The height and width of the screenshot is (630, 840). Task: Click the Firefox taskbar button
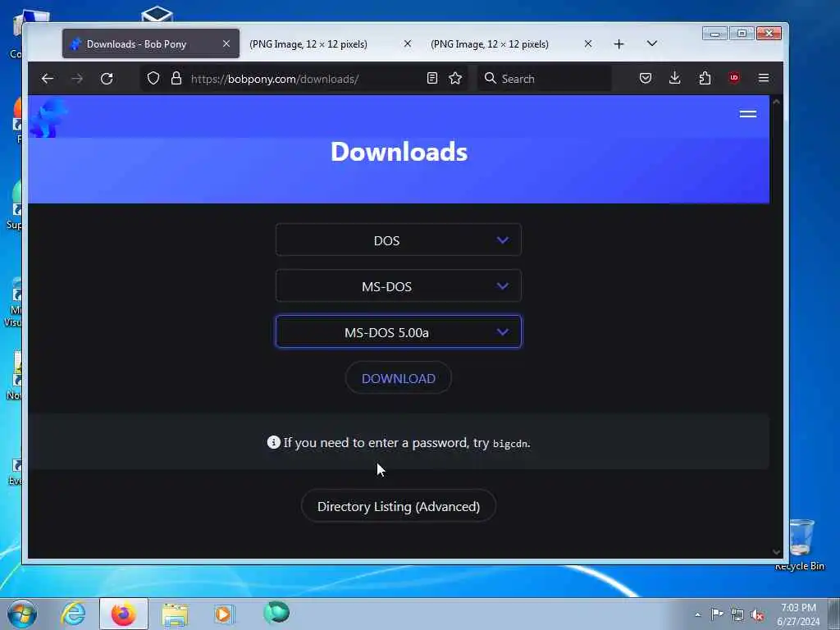124,614
